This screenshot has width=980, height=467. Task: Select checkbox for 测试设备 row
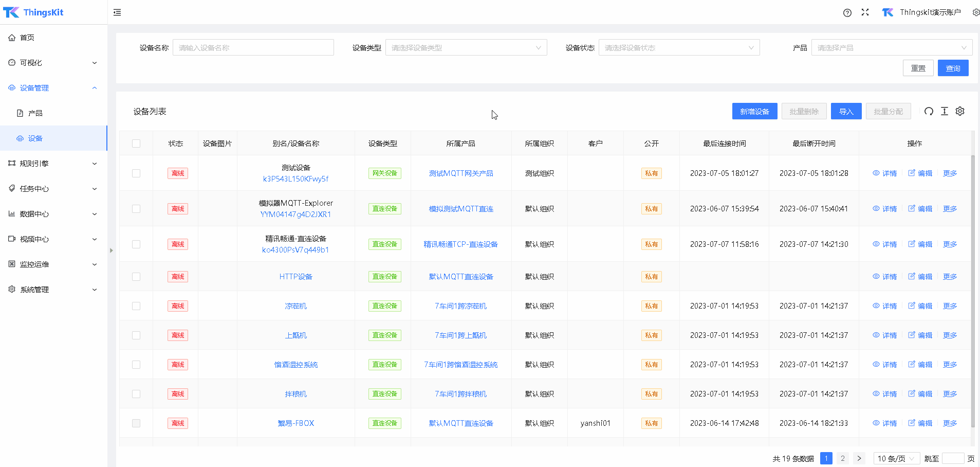click(x=136, y=173)
